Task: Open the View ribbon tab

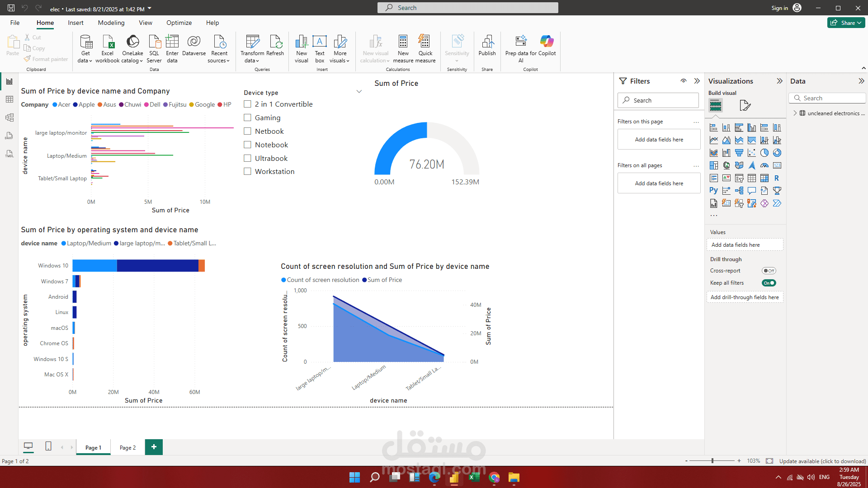Action: (146, 23)
